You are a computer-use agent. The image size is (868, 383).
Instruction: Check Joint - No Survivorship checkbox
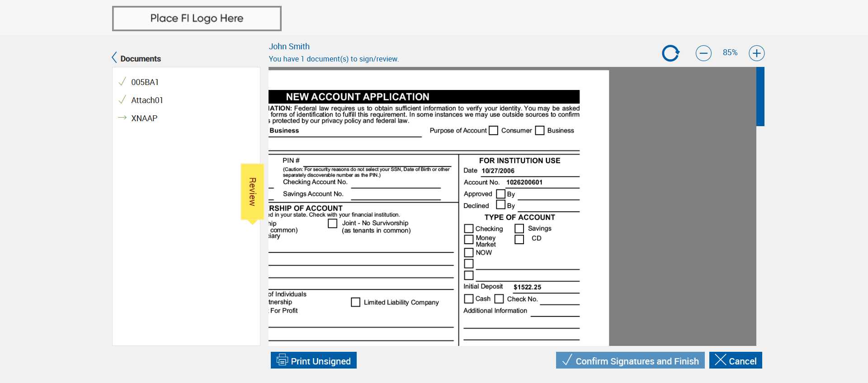point(333,223)
